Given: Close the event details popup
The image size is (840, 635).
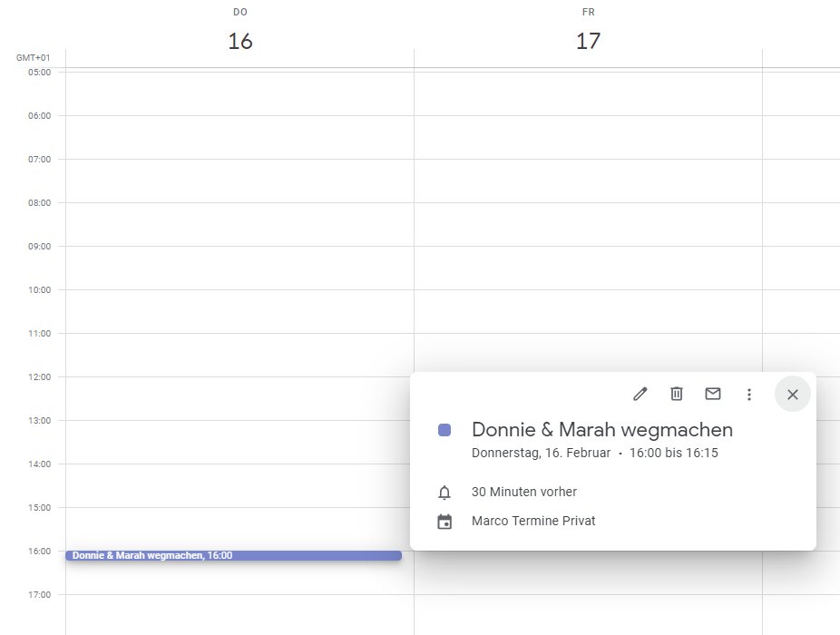Looking at the screenshot, I should click(x=792, y=395).
